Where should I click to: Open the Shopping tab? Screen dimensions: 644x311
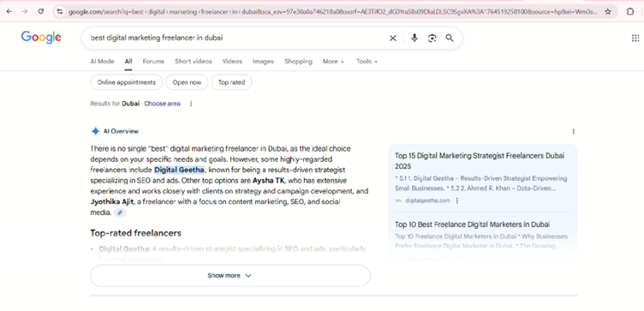pos(298,61)
